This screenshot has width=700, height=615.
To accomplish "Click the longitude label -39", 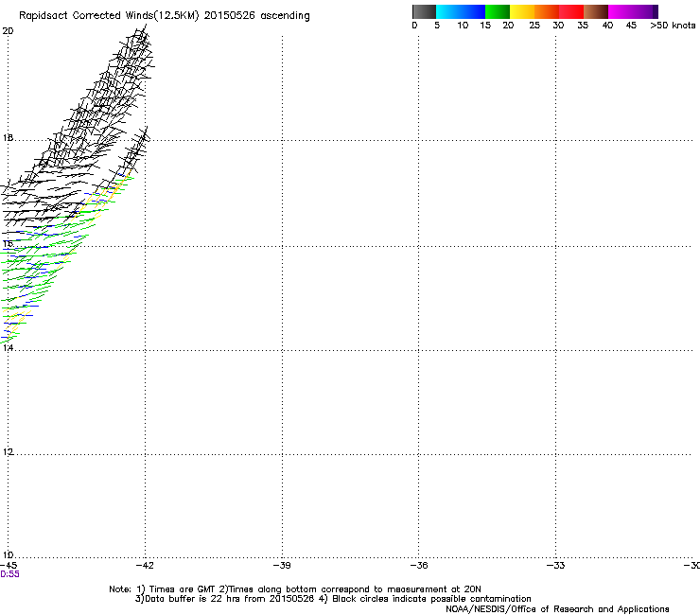I will coord(282,566).
